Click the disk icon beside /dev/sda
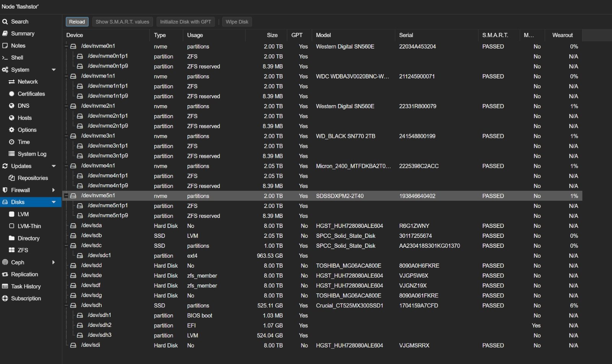The width and height of the screenshot is (612, 364). pyautogui.click(x=73, y=226)
